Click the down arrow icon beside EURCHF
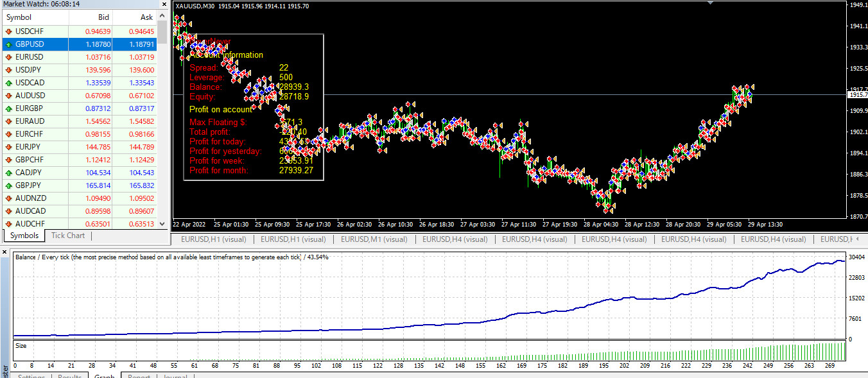The width and height of the screenshot is (868, 378). (9, 134)
